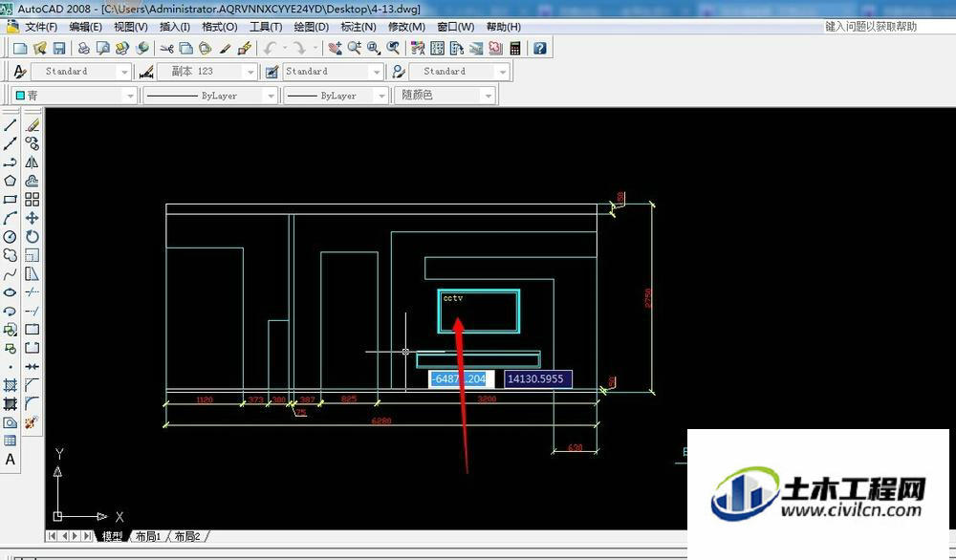Select the Trim tool
The height and width of the screenshot is (560, 956).
click(33, 292)
